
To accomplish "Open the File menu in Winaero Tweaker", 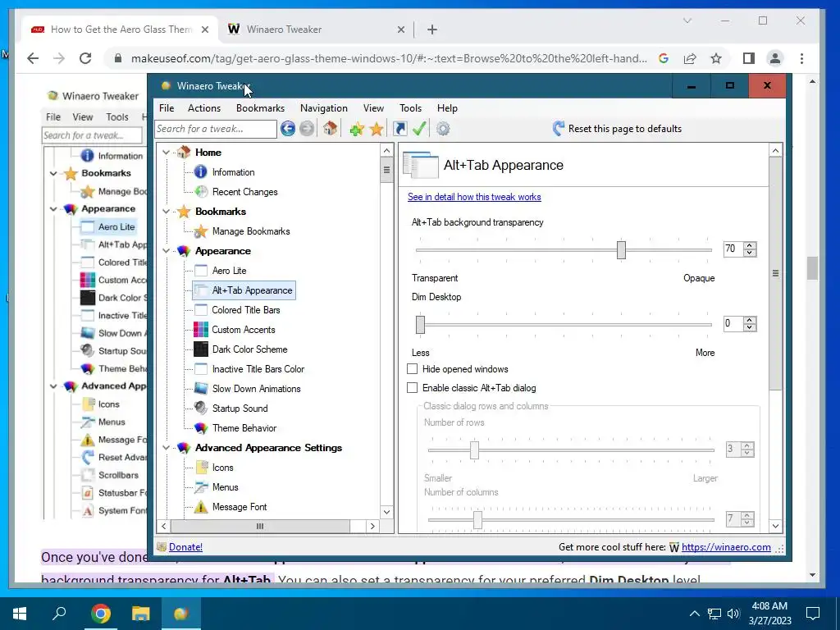I will [x=167, y=108].
